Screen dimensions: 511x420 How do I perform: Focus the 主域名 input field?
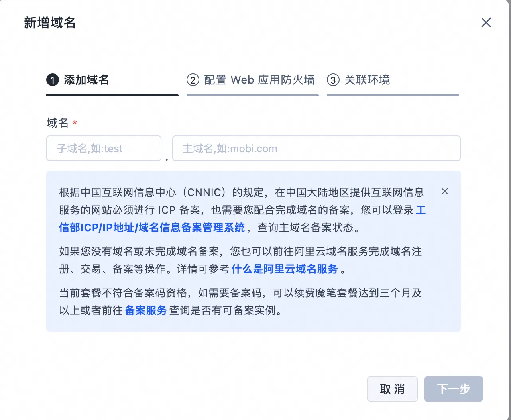coord(316,148)
